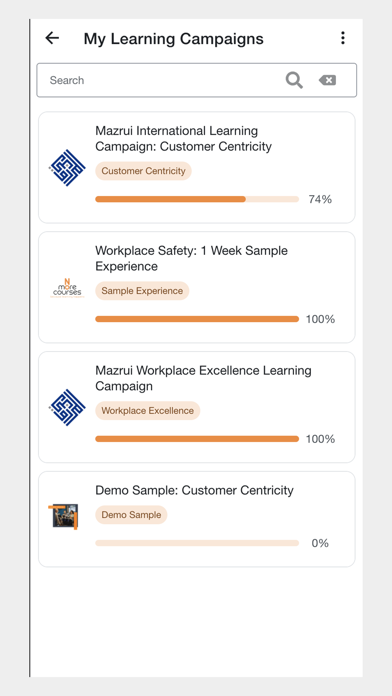Click Mazrui logo on Workplace Excellence campaign
This screenshot has width=392, height=696.
click(x=67, y=407)
